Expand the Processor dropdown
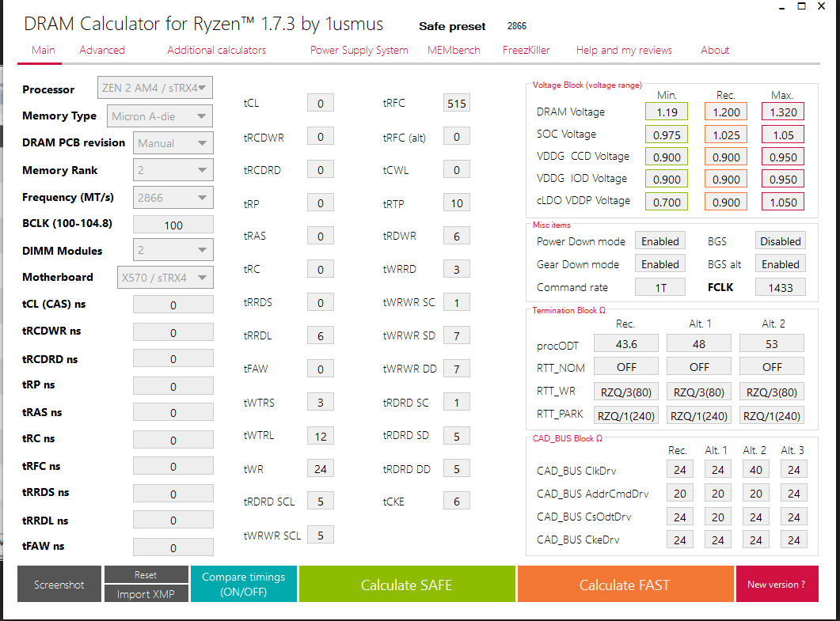 [155, 88]
